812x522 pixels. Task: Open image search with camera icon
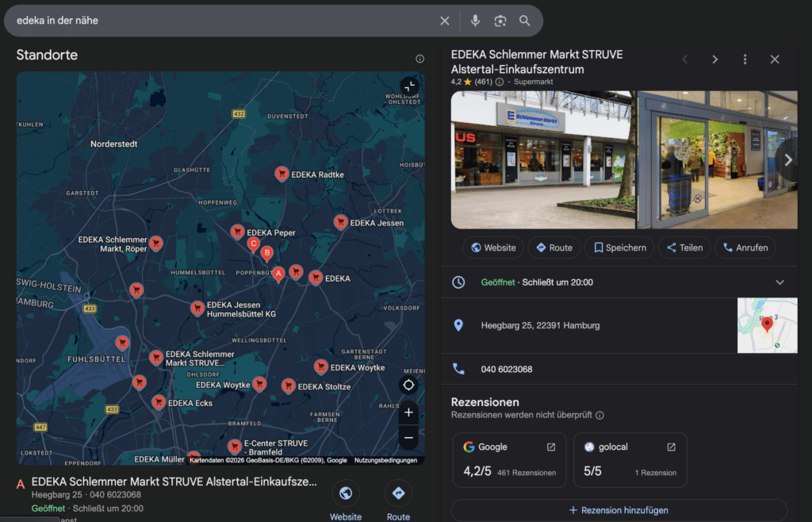500,21
